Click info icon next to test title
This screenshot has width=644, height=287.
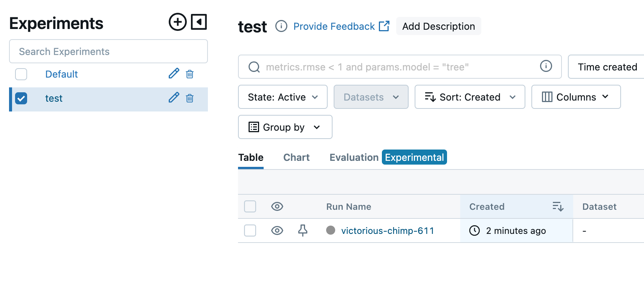281,26
